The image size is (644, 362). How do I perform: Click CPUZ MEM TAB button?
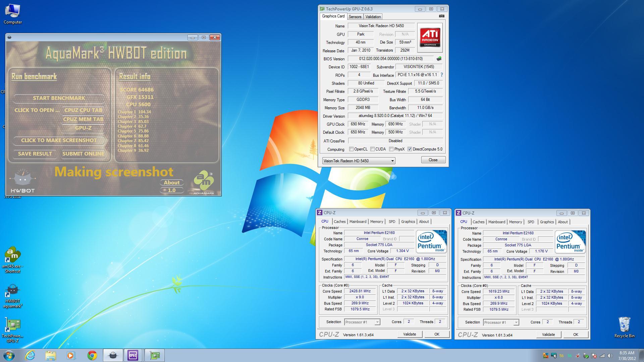pos(83,119)
